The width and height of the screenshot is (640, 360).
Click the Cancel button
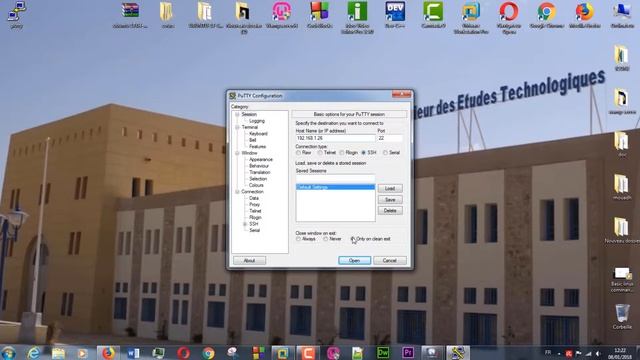(x=390, y=260)
